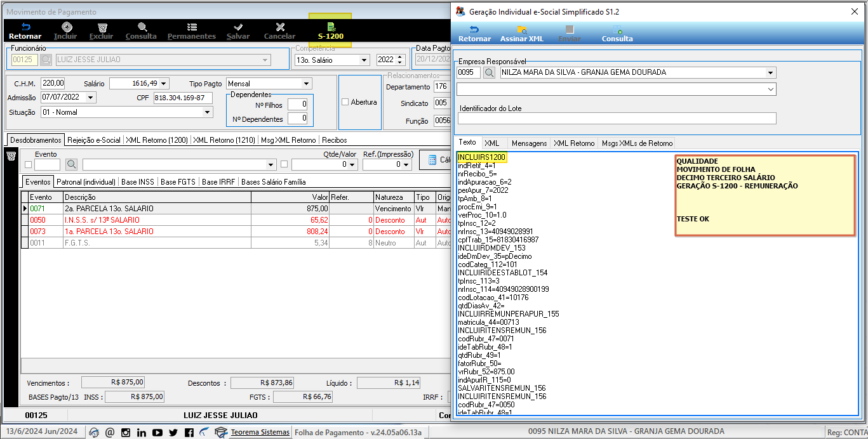Expand the Tipo Pagto Mensal dropdown

[x=307, y=84]
